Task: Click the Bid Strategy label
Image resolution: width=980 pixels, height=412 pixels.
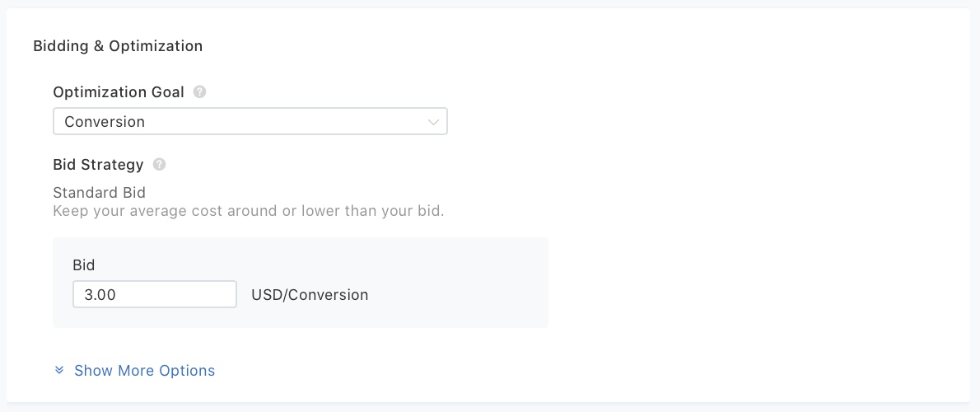Action: (x=98, y=165)
